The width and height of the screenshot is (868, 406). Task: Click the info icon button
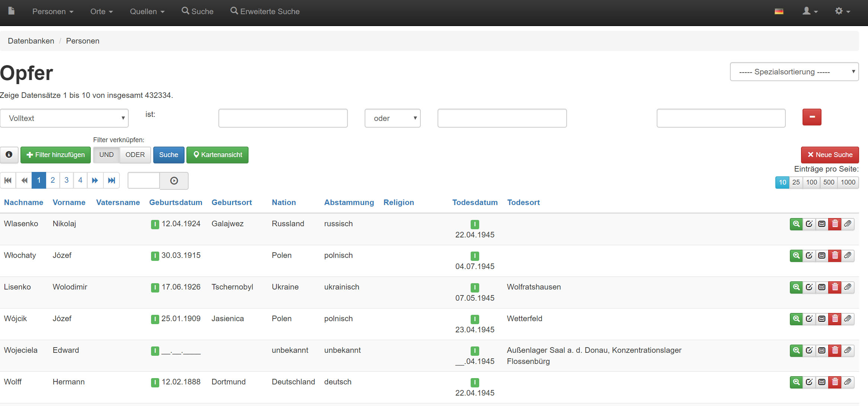point(9,154)
